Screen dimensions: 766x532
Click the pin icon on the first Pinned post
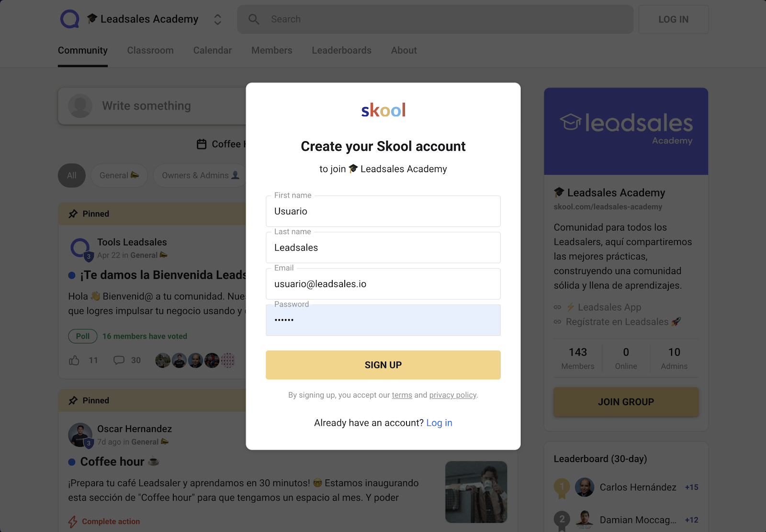(73, 214)
